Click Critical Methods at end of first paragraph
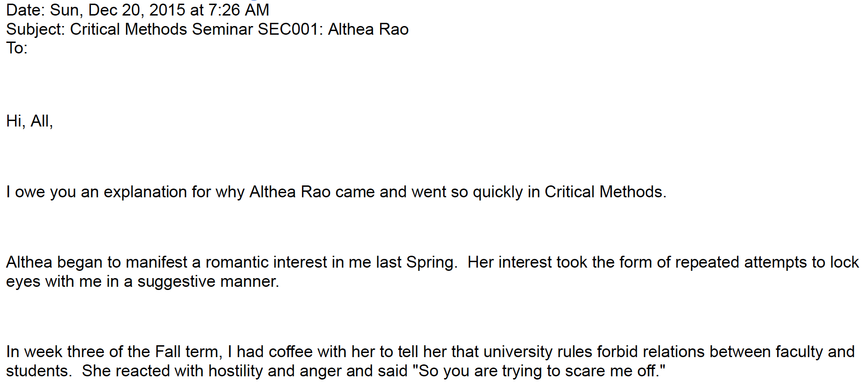The height and width of the screenshot is (390, 868). click(605, 192)
